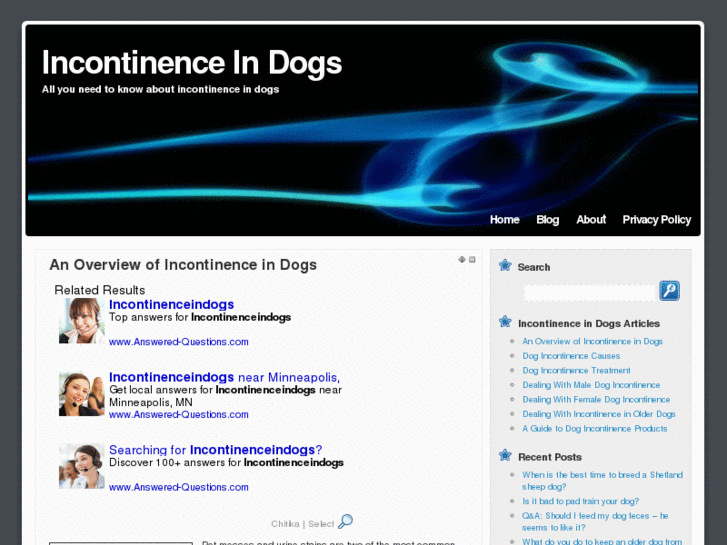
Task: Click star icon beside Incontinence in Dogs Articles
Action: [505, 322]
